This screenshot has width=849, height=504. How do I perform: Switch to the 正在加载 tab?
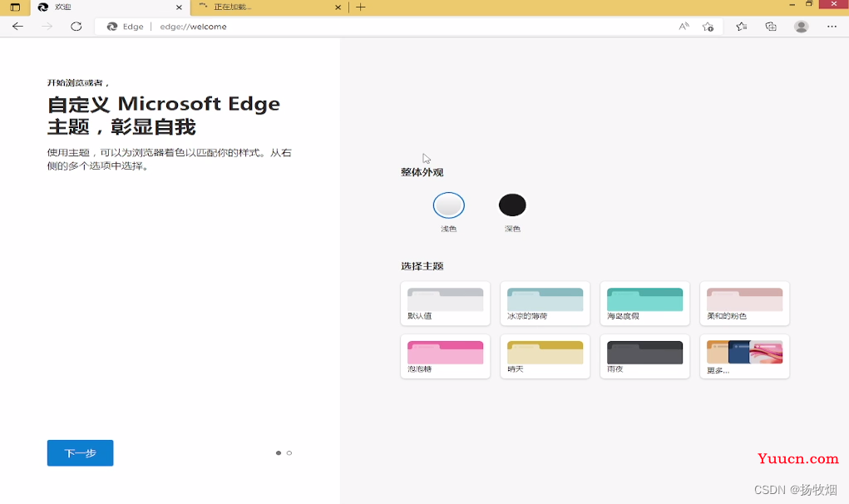[269, 7]
